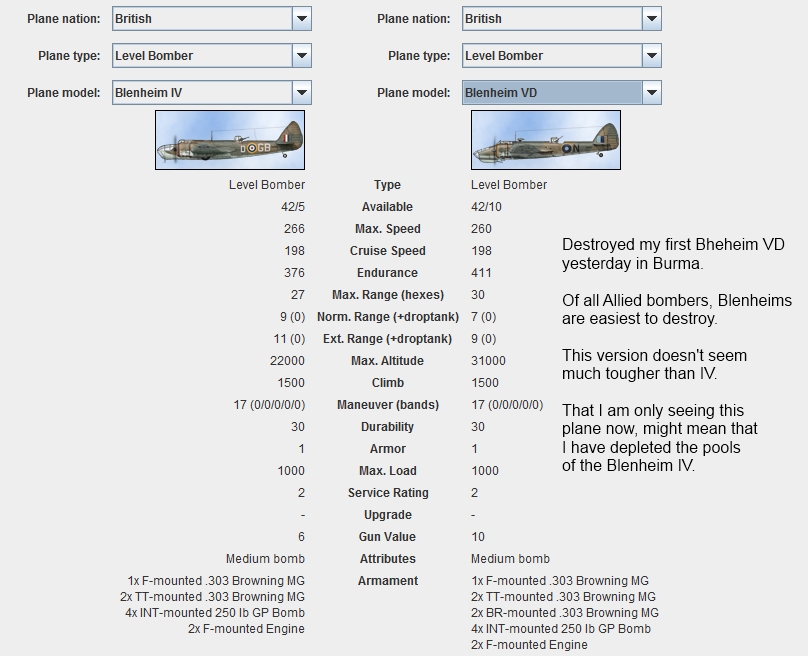Screen dimensions: 808x656
Task: Click the Ext. Range (+droptank) label
Action: pos(388,339)
